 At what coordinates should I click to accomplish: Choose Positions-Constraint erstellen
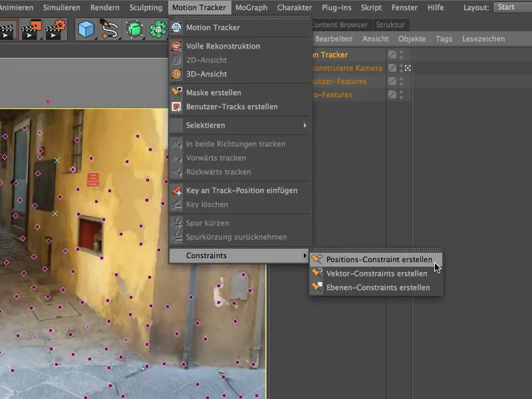379,259
